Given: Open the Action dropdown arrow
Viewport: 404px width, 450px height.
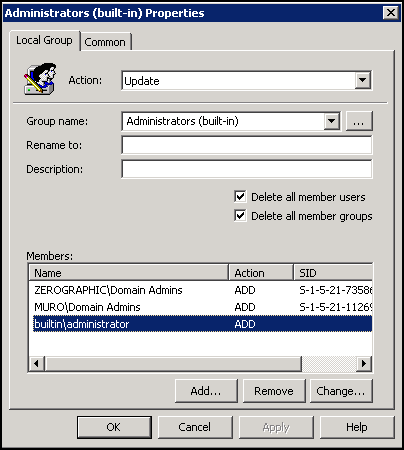Looking at the screenshot, I should 363,80.
